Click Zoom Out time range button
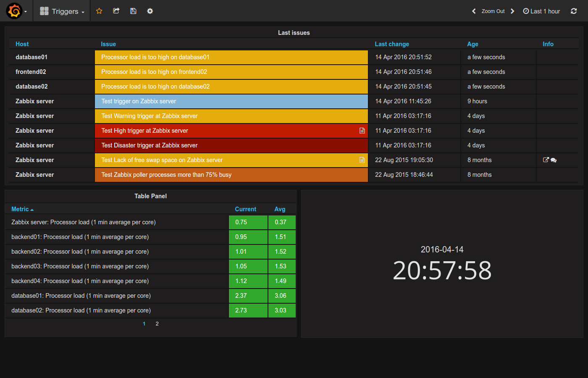This screenshot has width=588, height=378. click(493, 11)
